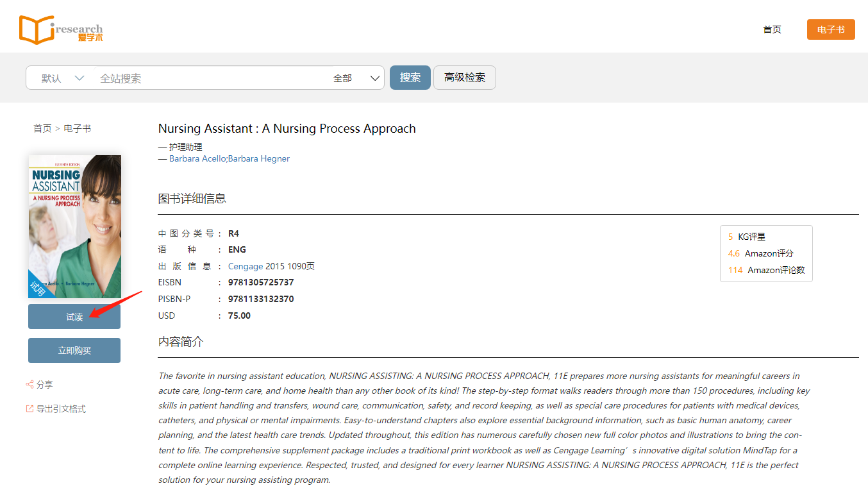Click 首页 in the breadcrumb
Screen dimensions: 868x488
click(x=42, y=128)
